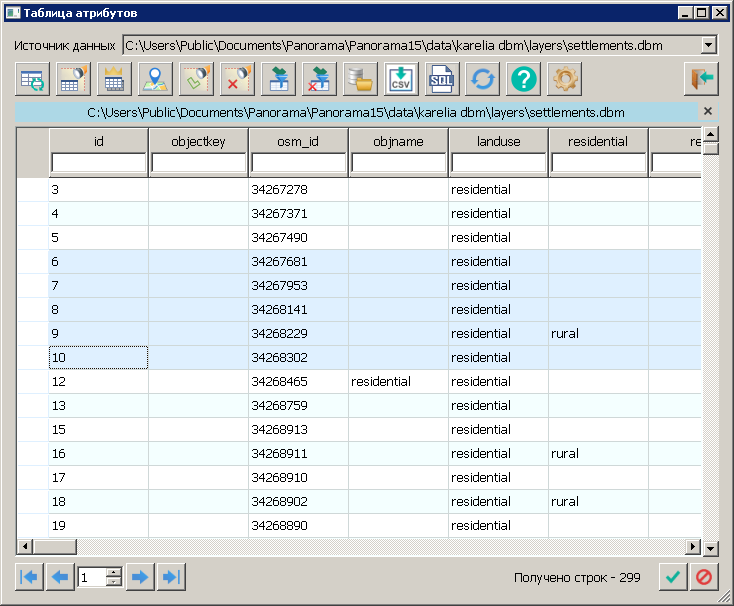
Task: Click the red cancel circle button
Action: (704, 577)
